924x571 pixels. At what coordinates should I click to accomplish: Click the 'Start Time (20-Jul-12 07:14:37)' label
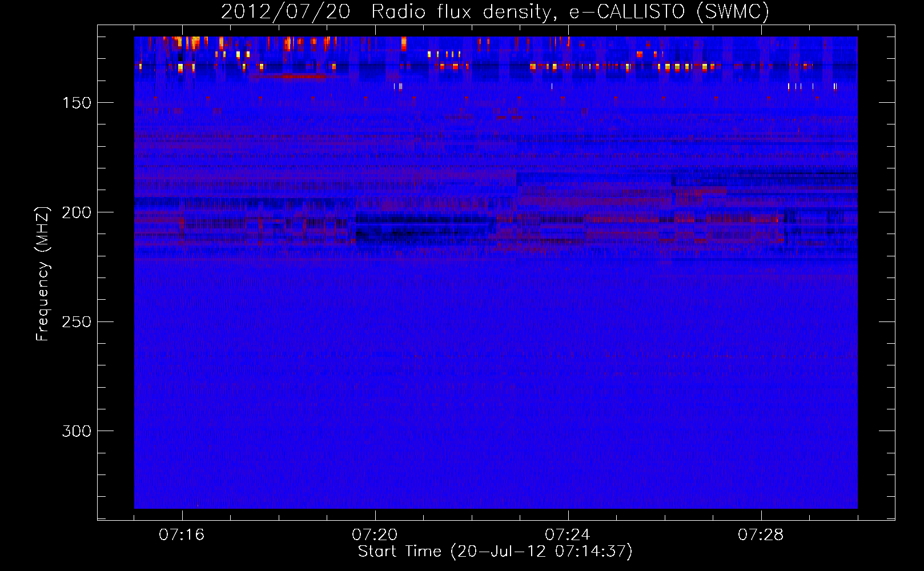495,552
